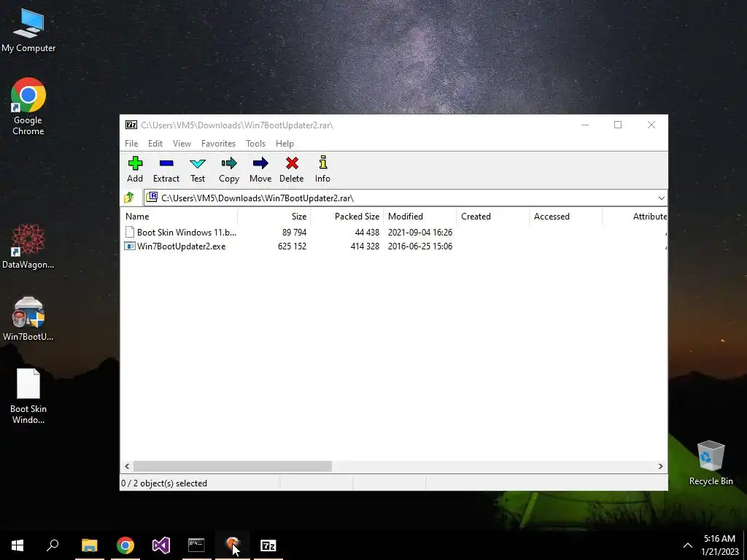
Task: Click packed size 44 438
Action: tap(367, 233)
